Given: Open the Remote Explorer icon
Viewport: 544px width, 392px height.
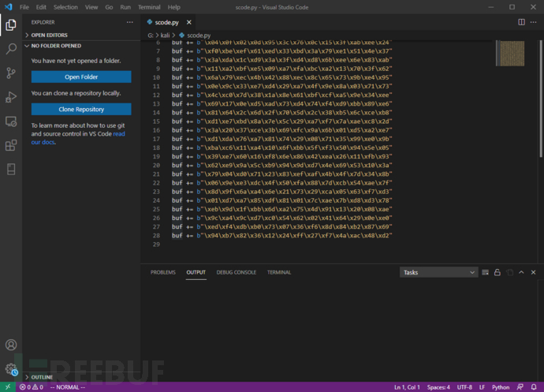Looking at the screenshot, I should [x=11, y=121].
